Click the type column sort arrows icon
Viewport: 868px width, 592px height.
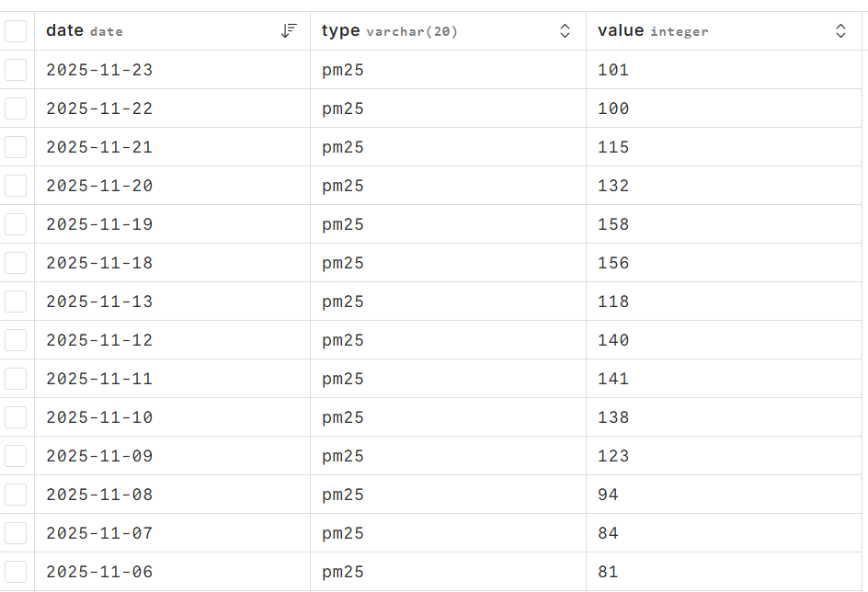coord(565,31)
